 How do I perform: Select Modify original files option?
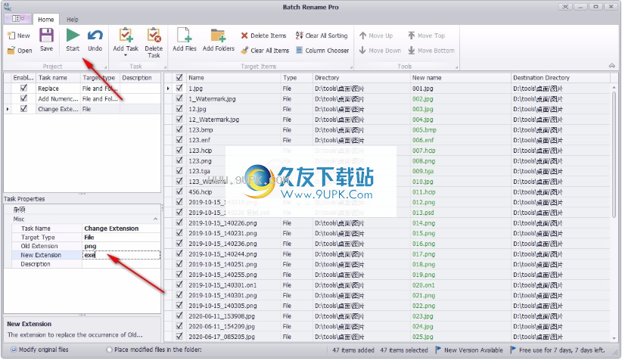[x=39, y=350]
